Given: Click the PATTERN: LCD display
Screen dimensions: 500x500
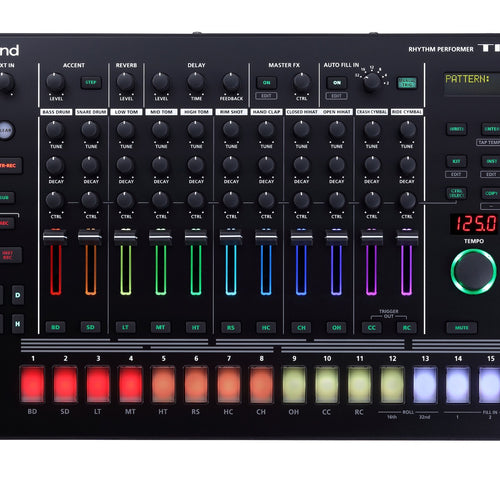Looking at the screenshot, I should [472, 84].
